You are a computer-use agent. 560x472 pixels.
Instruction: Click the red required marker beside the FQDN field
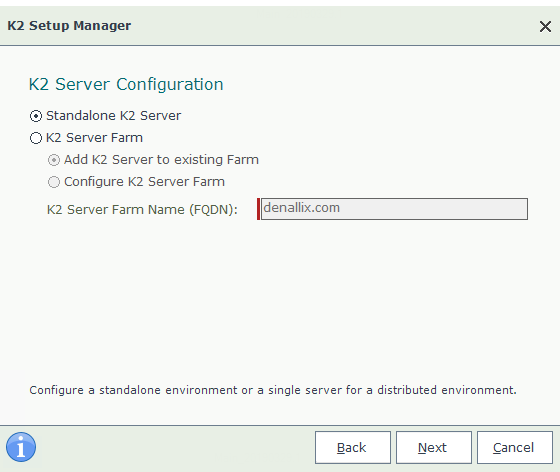(258, 209)
